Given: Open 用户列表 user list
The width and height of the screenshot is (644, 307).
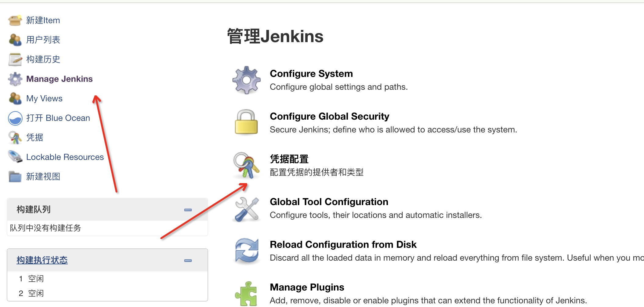Looking at the screenshot, I should (43, 40).
